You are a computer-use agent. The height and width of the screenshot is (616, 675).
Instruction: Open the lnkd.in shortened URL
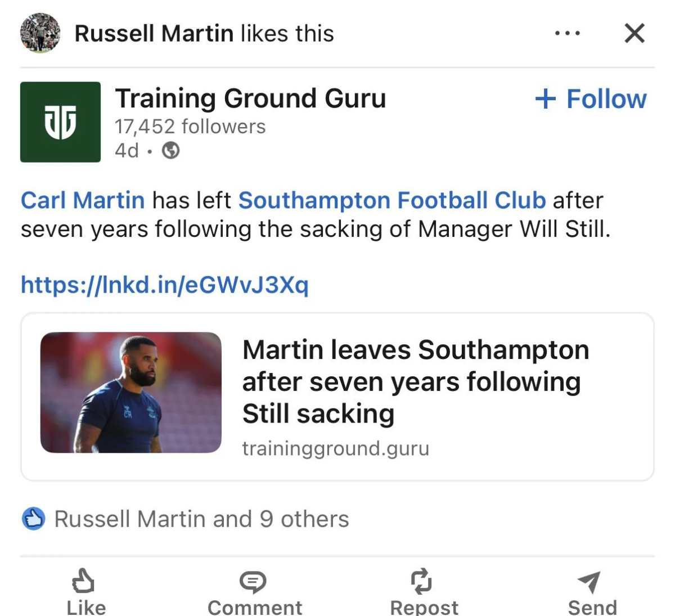(x=165, y=285)
